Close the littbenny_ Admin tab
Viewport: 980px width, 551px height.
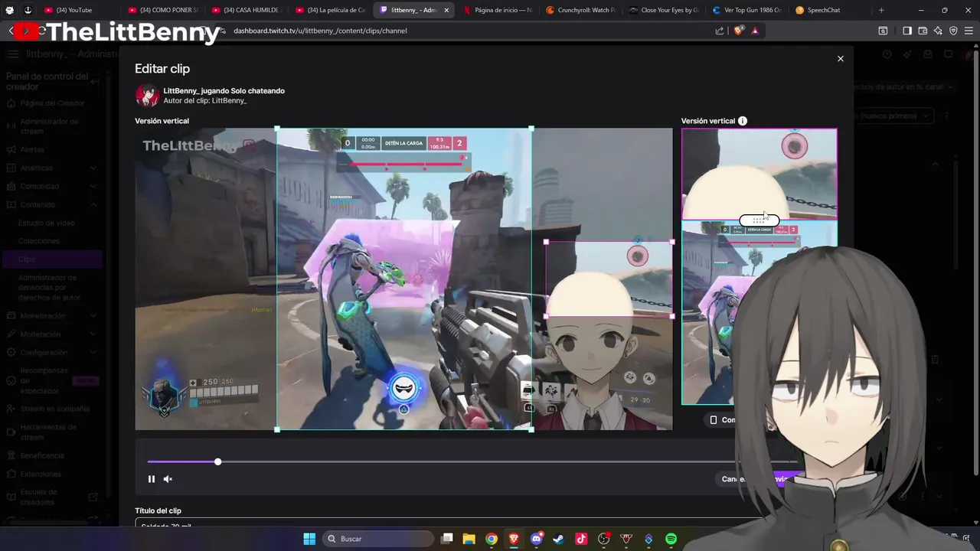click(x=446, y=10)
